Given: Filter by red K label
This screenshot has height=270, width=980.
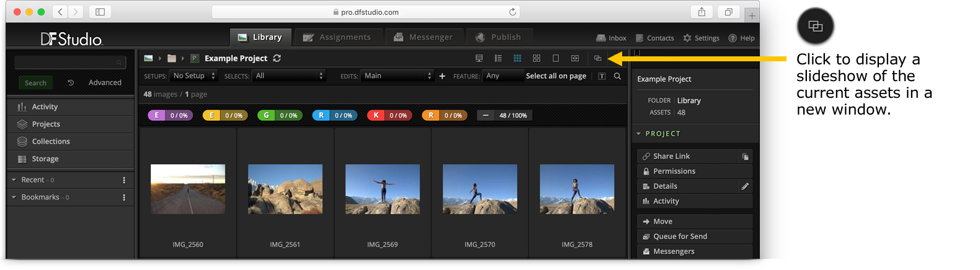Looking at the screenshot, I should 390,116.
